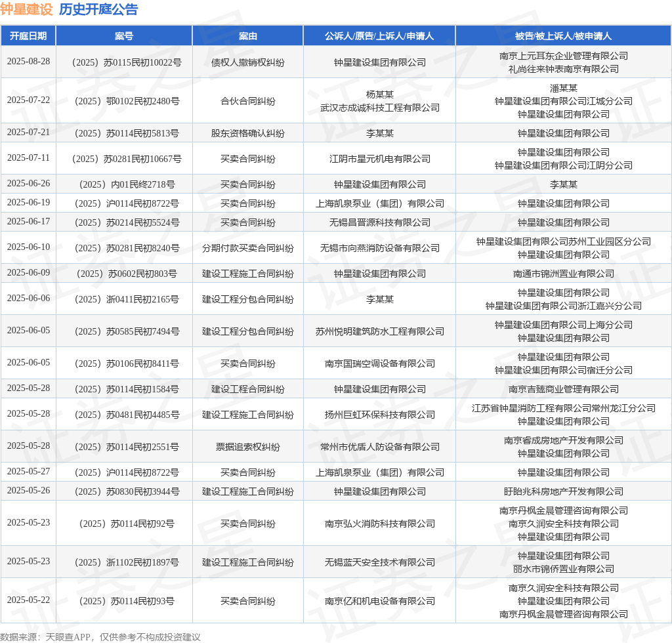This screenshot has width=672, height=643.
Task: Click defendant 潘某某
Action: coord(563,88)
